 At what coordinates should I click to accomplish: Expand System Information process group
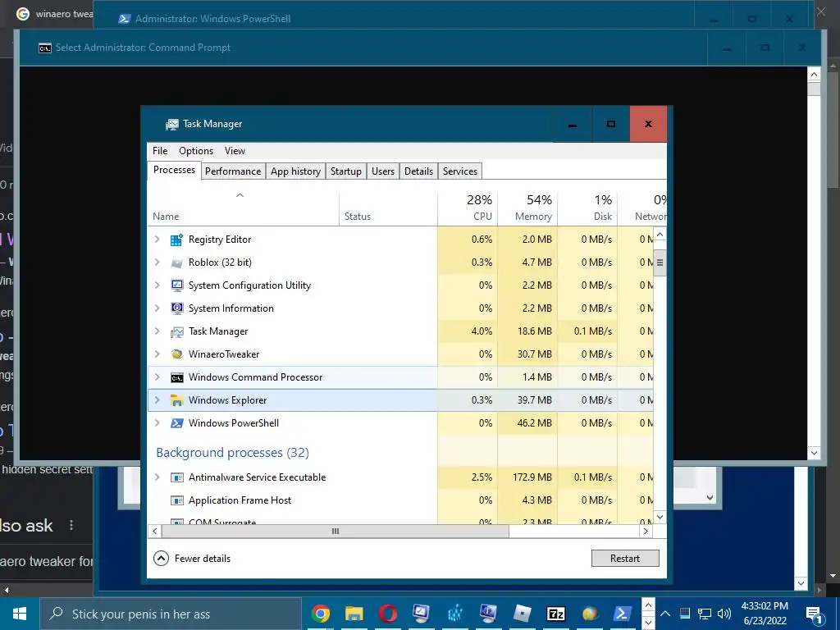pos(157,308)
